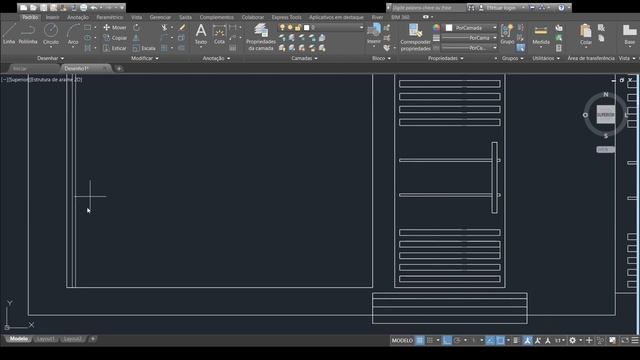Image resolution: width=640 pixels, height=360 pixels.
Task: Expand the Anotação panel
Action: (x=216, y=58)
